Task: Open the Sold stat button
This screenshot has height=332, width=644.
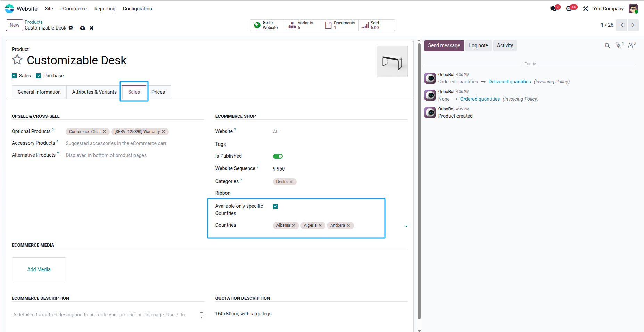Action: [x=377, y=25]
